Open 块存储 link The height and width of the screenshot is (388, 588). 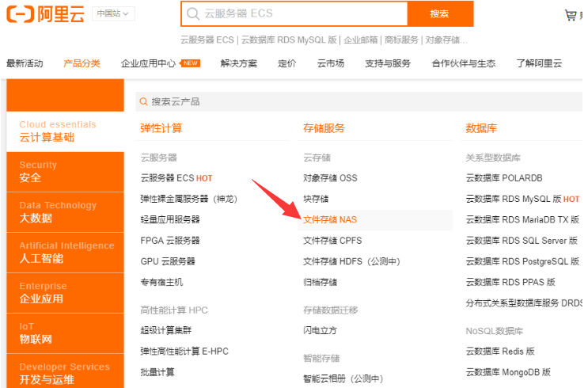[316, 199]
